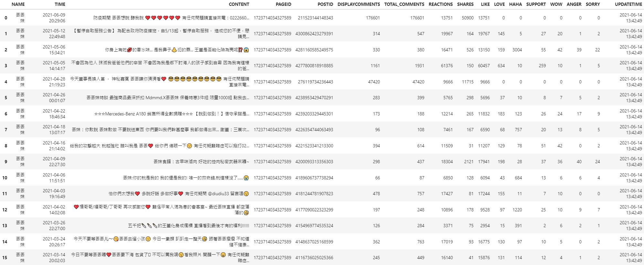Click the REACTIONS column header

point(441,4)
